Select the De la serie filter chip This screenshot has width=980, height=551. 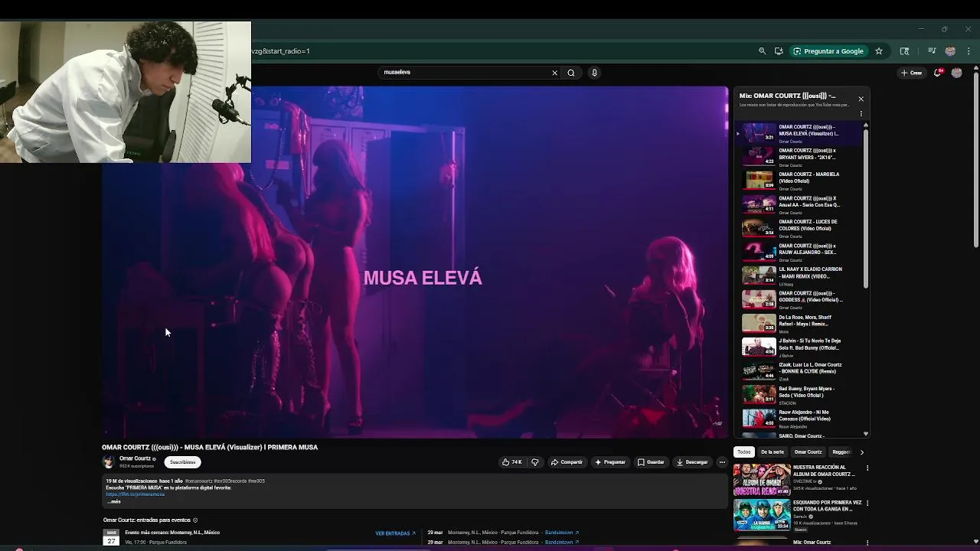point(773,452)
